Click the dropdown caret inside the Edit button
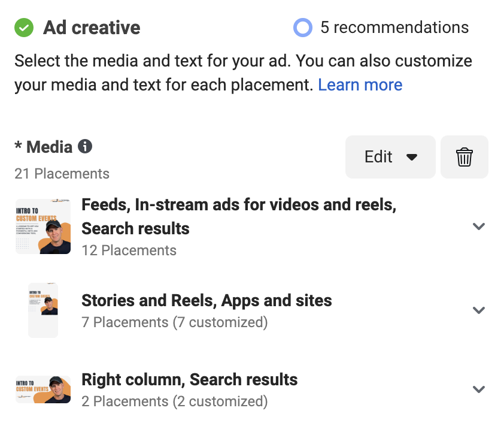 [412, 156]
